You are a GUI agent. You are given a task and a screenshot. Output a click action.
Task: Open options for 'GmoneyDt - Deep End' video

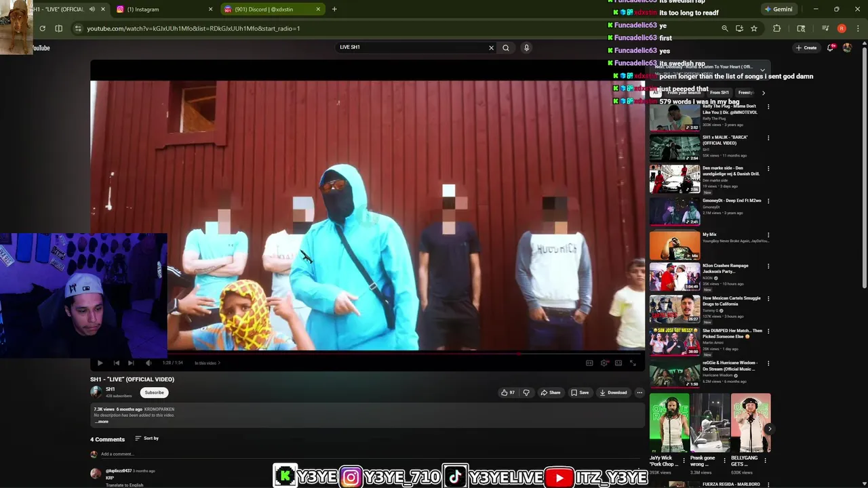pos(768,201)
